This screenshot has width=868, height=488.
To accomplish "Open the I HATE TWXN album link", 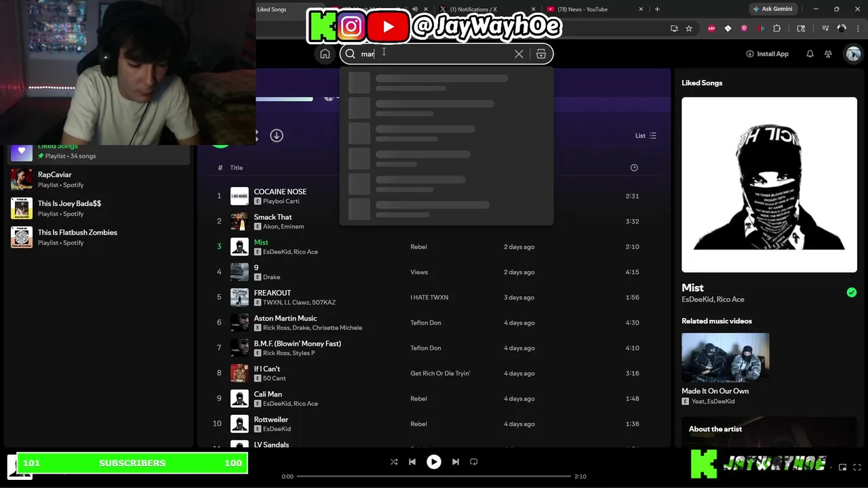I will coord(429,298).
